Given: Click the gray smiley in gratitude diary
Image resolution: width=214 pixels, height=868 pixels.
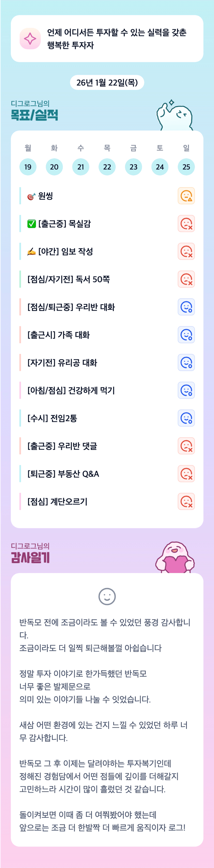Looking at the screenshot, I should [107, 596].
